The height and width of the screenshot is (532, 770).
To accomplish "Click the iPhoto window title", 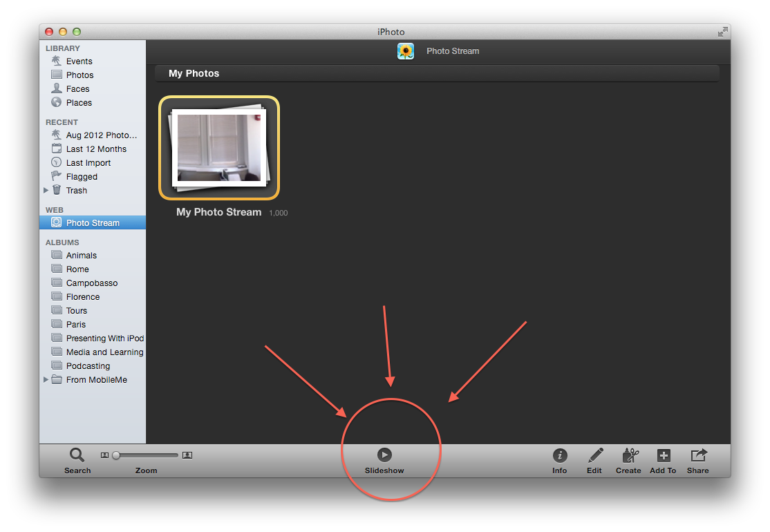I will click(391, 32).
